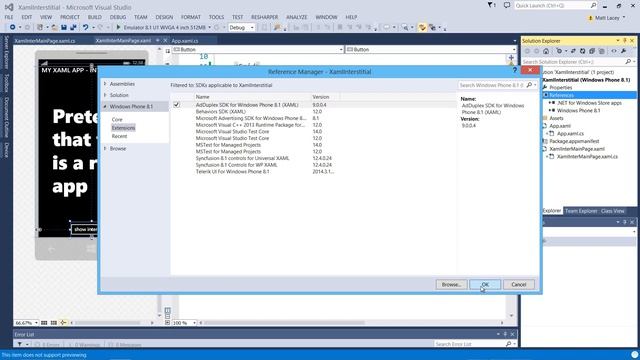Click pin icon on Solution Explorer title
Viewport: 640px width, 360px height.
pyautogui.click(x=624, y=40)
